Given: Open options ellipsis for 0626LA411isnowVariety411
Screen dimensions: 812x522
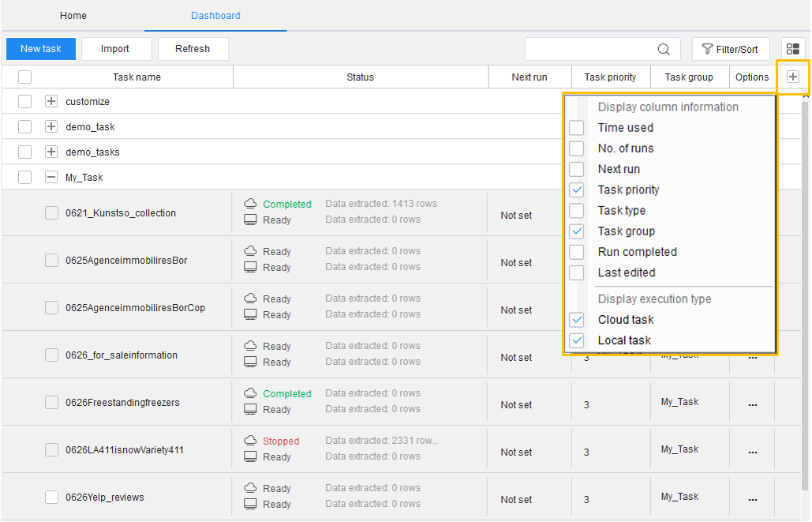Looking at the screenshot, I should click(752, 452).
